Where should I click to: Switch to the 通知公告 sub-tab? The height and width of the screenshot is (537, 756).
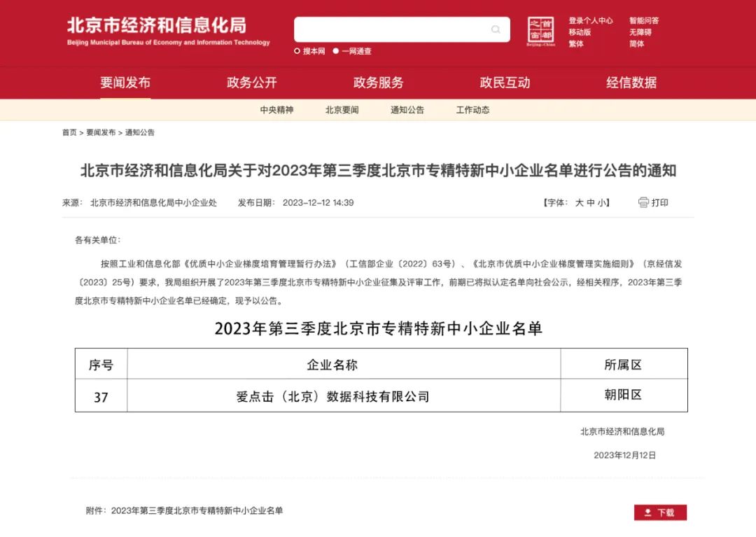coord(407,110)
